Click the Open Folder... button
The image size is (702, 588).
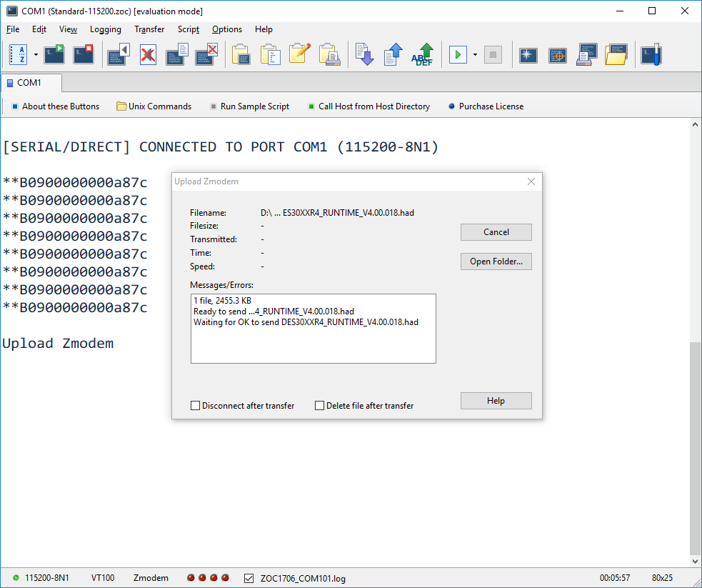point(496,261)
